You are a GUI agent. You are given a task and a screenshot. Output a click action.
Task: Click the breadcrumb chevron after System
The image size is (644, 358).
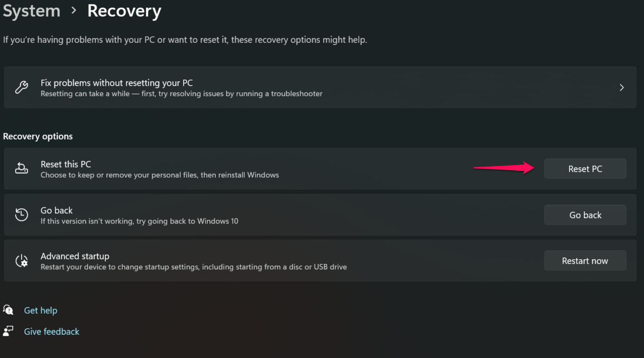pyautogui.click(x=74, y=10)
